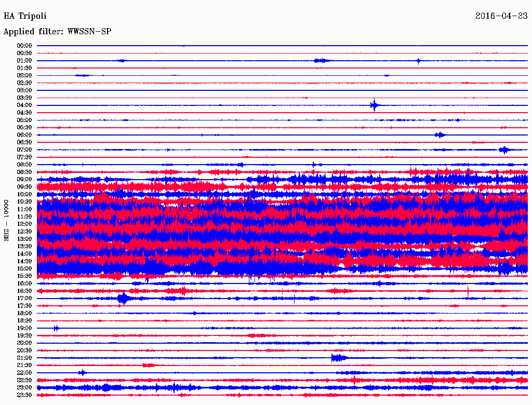532x405 pixels.
Task: Pick the 22:00 time label
Action: click(24, 373)
